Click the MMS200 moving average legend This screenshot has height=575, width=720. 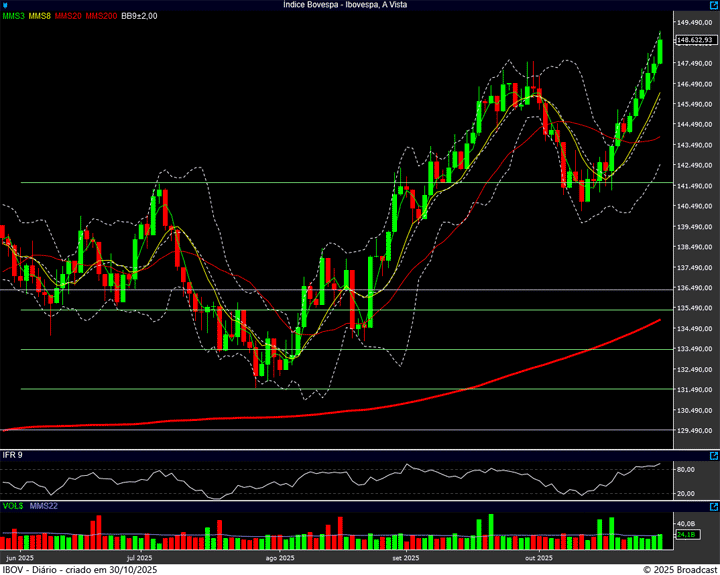click(x=101, y=17)
